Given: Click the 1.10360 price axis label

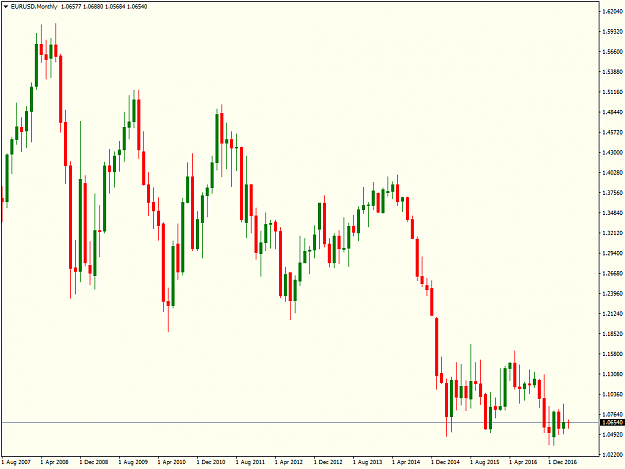Looking at the screenshot, I should tap(613, 394).
